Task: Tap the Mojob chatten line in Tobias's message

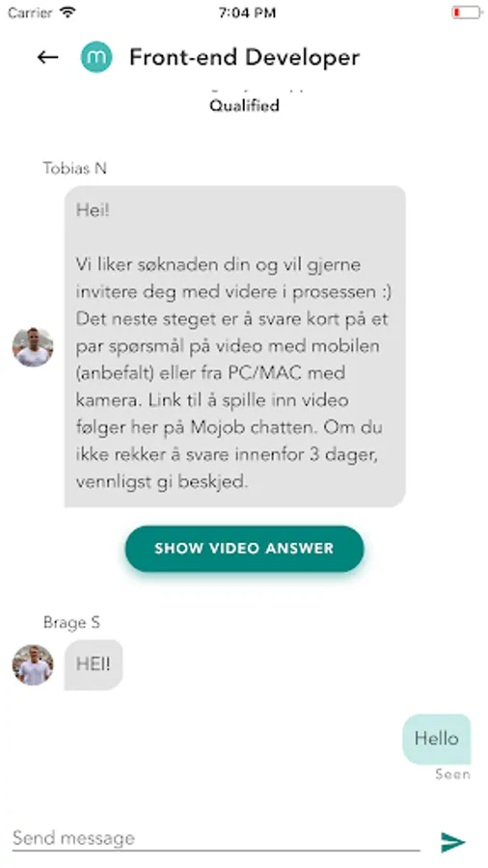Action: (230, 427)
